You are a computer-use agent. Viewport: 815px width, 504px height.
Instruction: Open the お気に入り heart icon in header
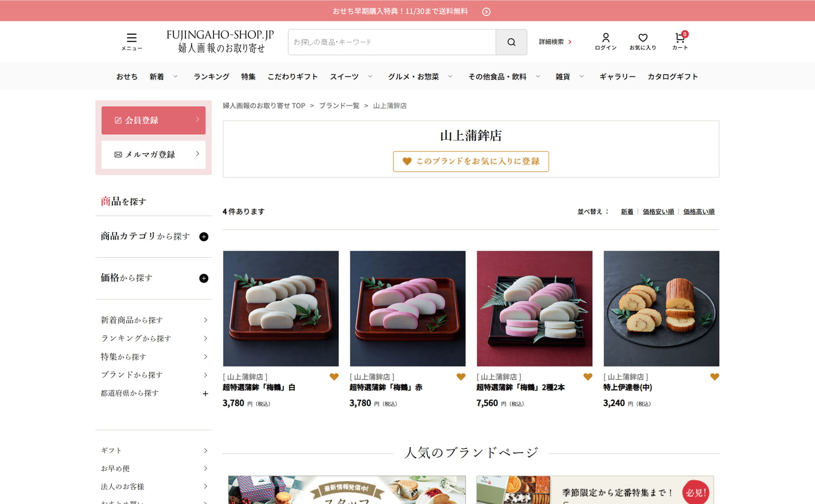click(x=642, y=37)
